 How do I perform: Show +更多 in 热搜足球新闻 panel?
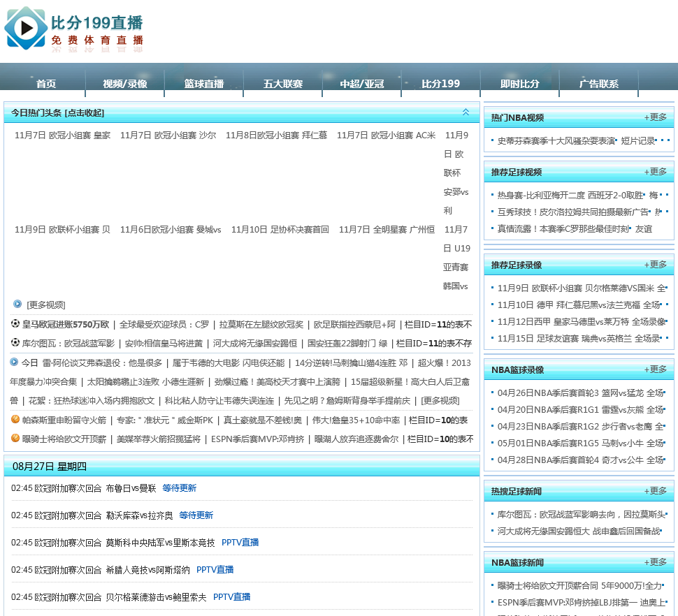point(656,491)
